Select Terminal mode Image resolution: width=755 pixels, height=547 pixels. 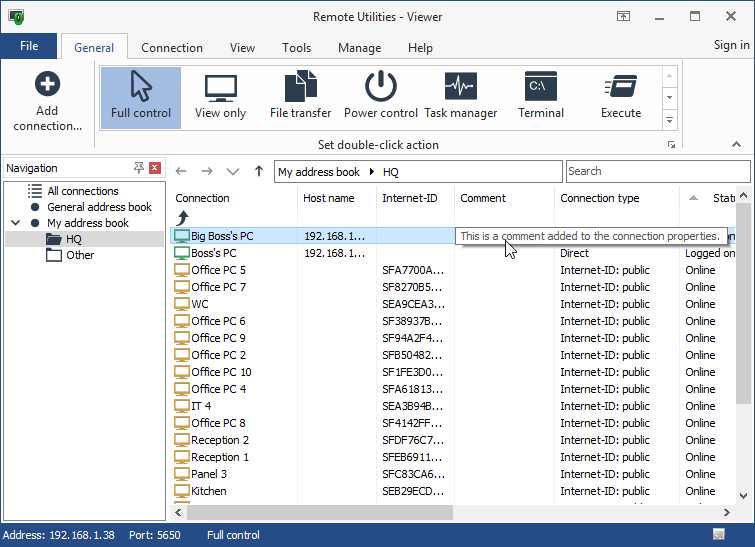541,98
